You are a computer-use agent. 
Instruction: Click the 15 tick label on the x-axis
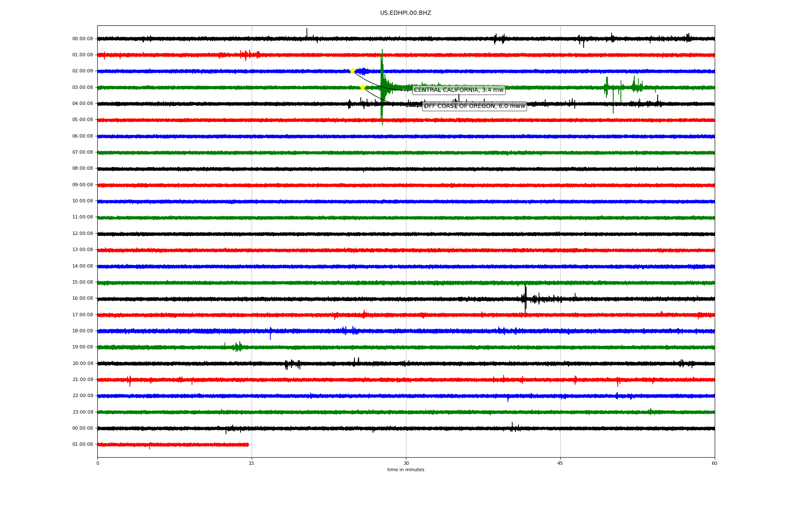tap(252, 463)
